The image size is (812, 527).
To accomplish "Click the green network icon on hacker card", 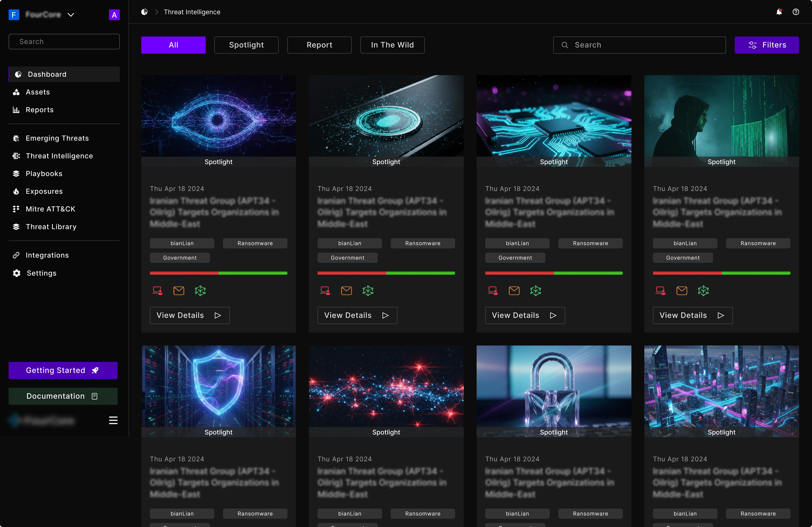I will [x=704, y=290].
